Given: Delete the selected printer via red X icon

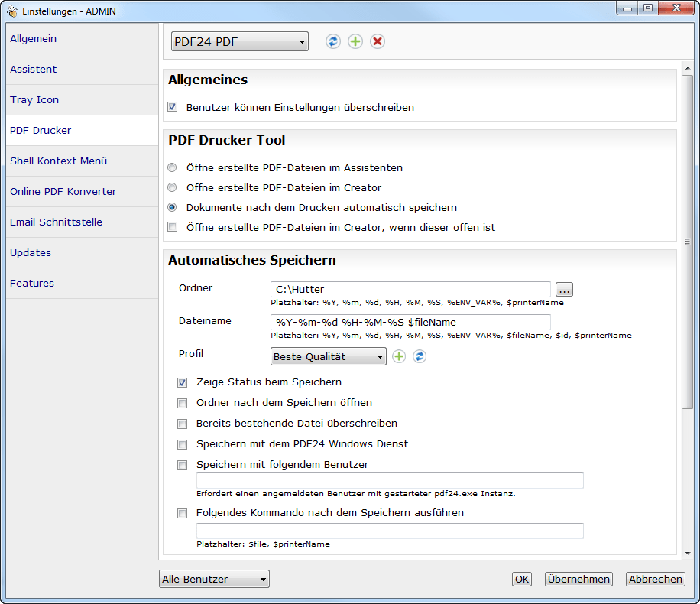Looking at the screenshot, I should (377, 41).
